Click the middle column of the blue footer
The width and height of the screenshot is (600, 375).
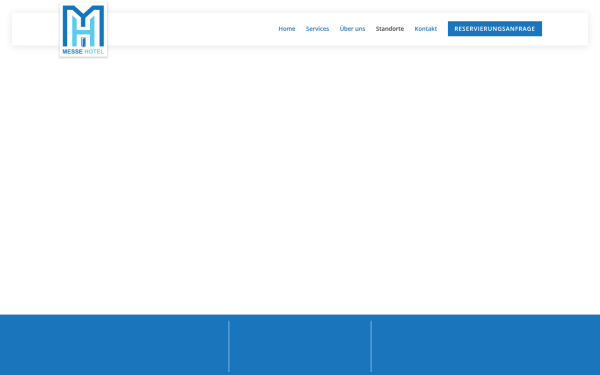click(x=300, y=345)
